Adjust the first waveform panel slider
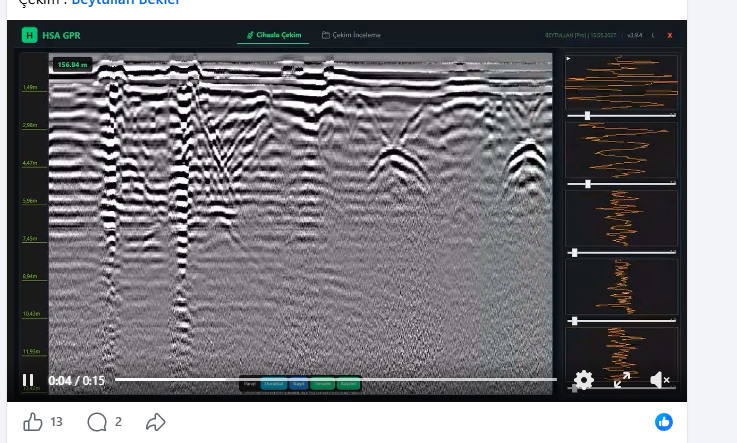This screenshot has height=443, width=737. coord(587,116)
